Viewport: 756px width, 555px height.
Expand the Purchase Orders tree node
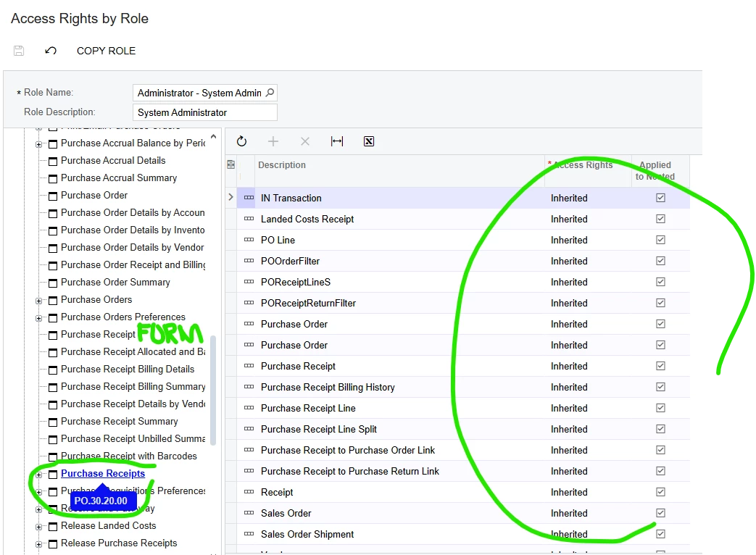pyautogui.click(x=38, y=301)
